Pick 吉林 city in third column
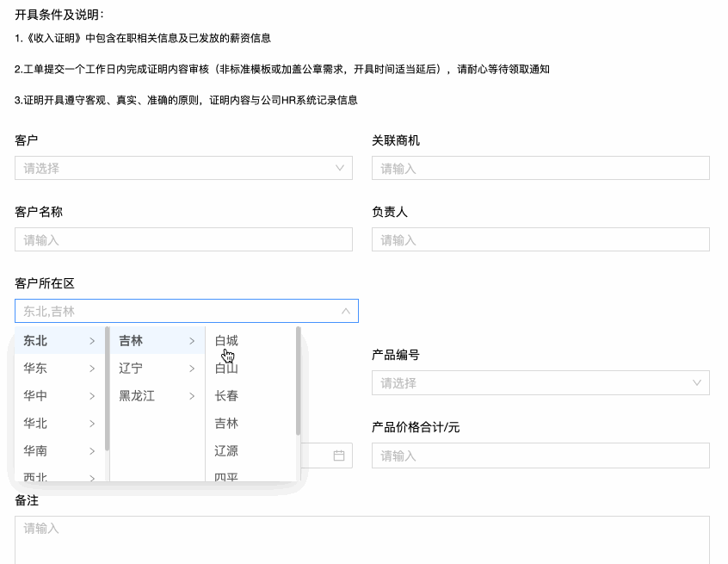Image resolution: width=728 pixels, height=564 pixels. click(250, 424)
